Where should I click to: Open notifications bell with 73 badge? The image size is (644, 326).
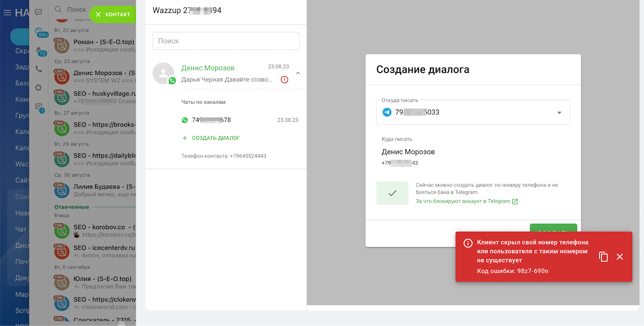[39, 51]
